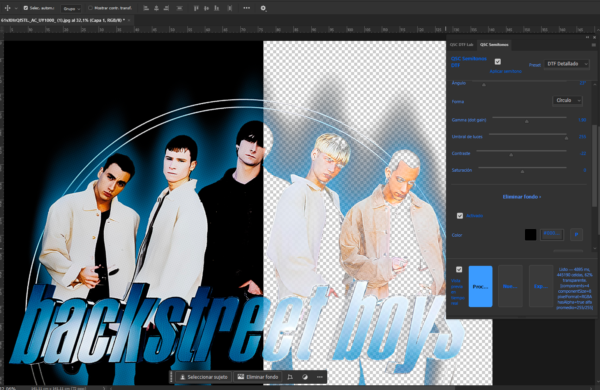Click the align vertical centers icon

[207, 8]
